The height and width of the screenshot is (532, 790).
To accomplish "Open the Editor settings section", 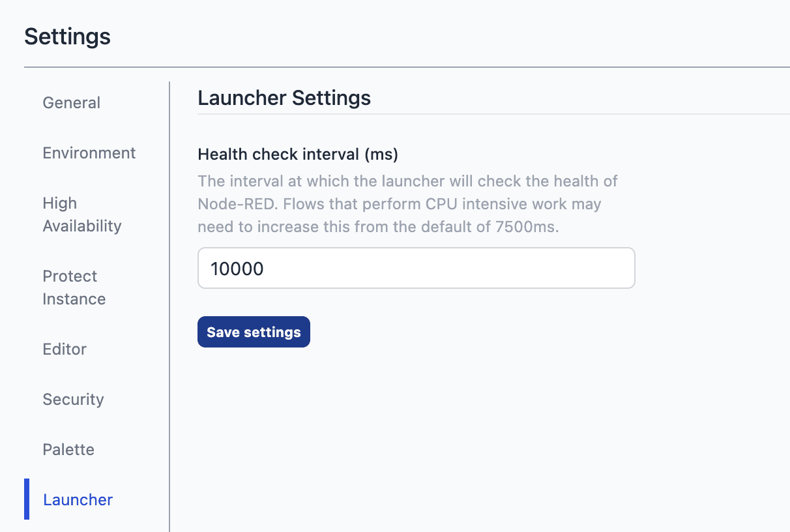I will tap(65, 349).
